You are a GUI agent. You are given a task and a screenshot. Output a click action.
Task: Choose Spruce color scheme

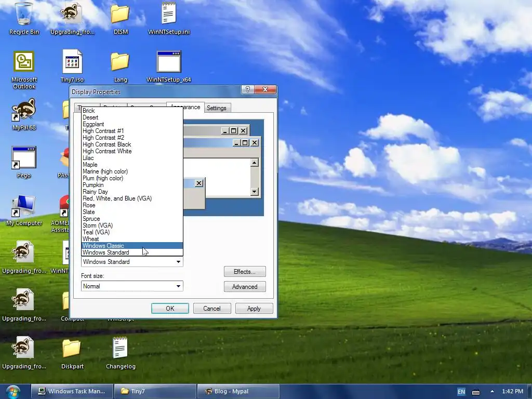(132, 219)
